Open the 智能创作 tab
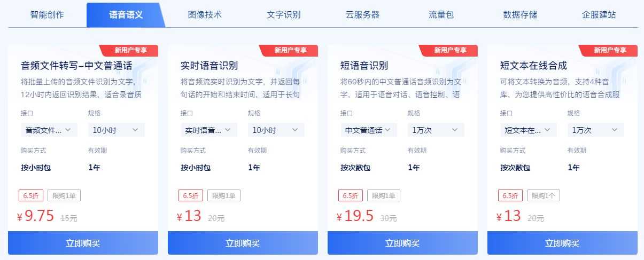The image size is (644, 260). tap(47, 14)
